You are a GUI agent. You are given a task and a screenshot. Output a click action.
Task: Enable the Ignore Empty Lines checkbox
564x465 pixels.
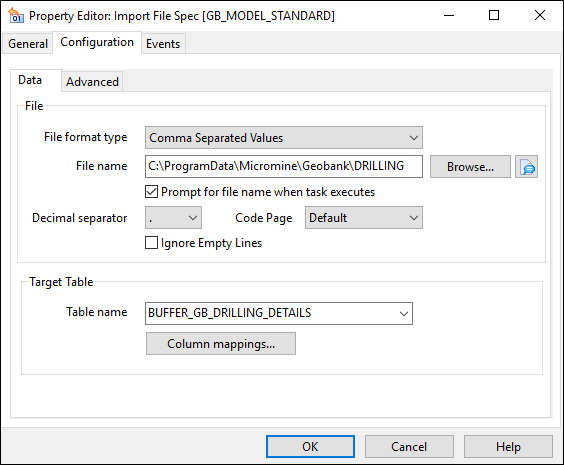tap(151, 243)
